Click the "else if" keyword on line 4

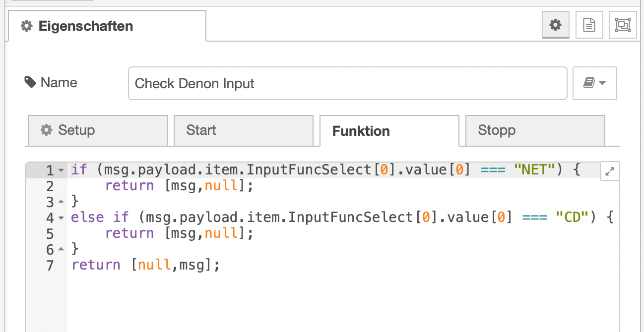coord(100,217)
